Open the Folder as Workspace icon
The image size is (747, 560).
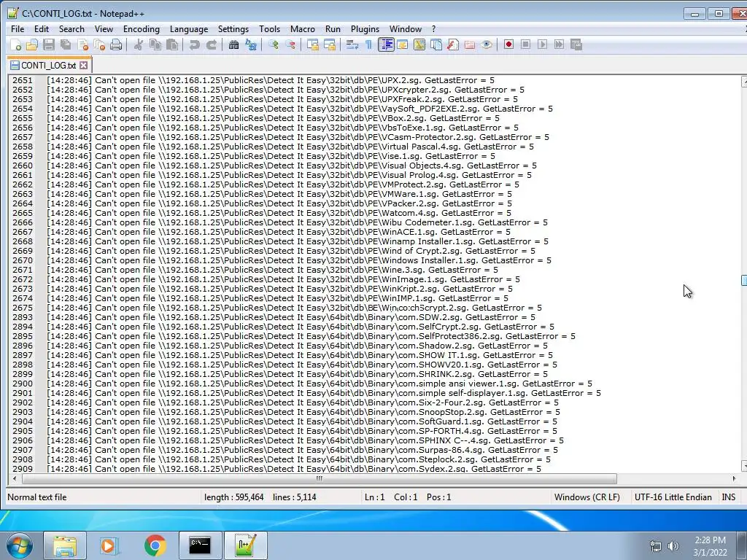(x=470, y=44)
